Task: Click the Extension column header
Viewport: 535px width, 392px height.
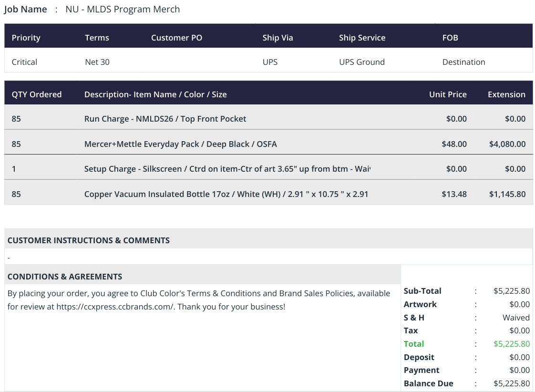Action: (x=506, y=94)
